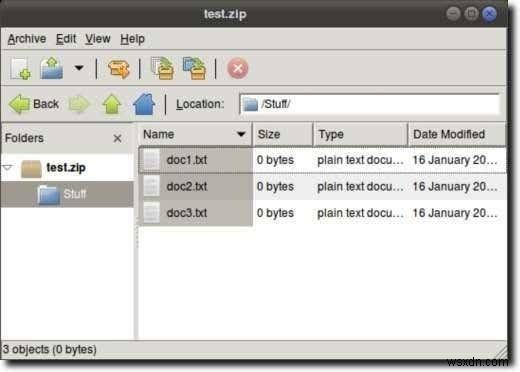Stop the current operation red icon
The height and width of the screenshot is (372, 520).
pyautogui.click(x=238, y=68)
